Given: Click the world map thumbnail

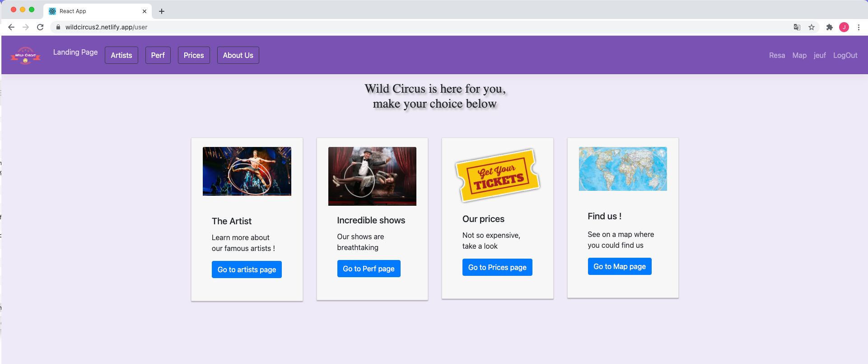Looking at the screenshot, I should coord(623,169).
